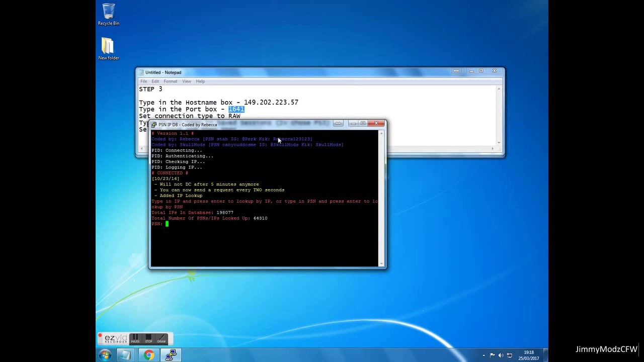644x362 pixels.
Task: Click highlighted port number 1641 in Notepad
Action: [x=236, y=109]
